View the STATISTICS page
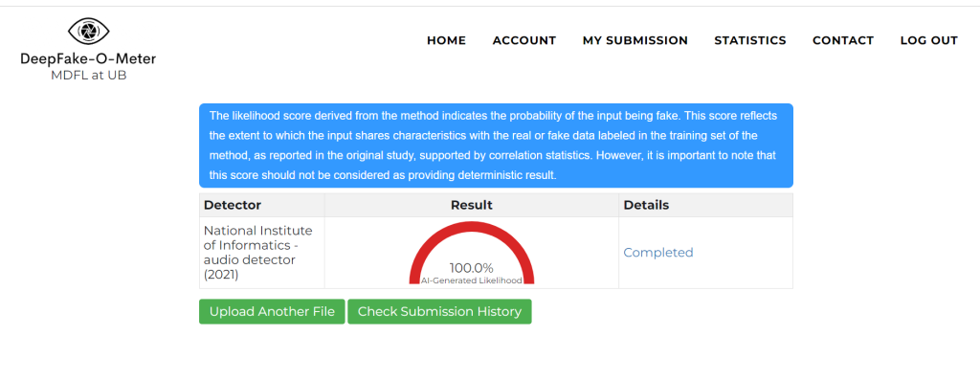The image size is (980, 381). tap(750, 40)
